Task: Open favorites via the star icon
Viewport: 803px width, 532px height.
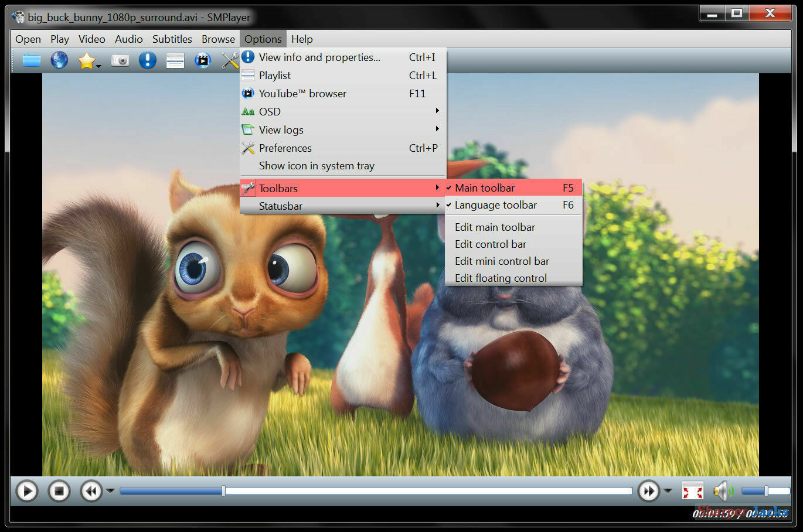Action: pos(86,60)
